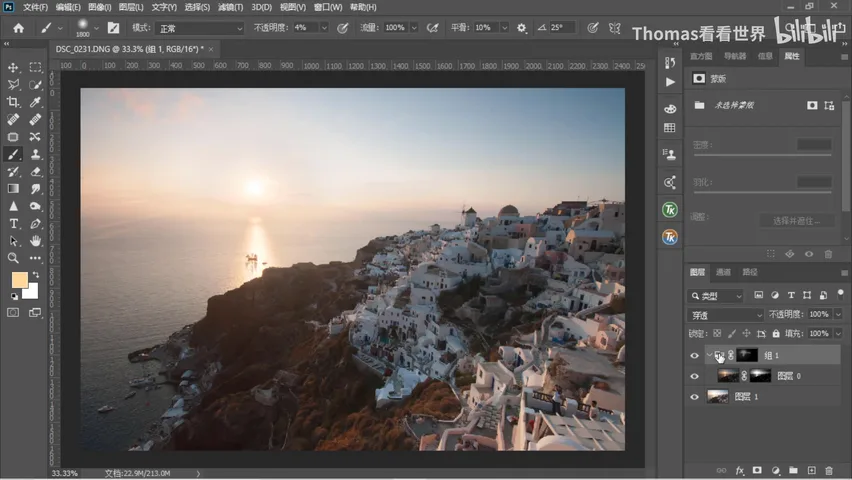Open layer 填充 fill dropdown

point(838,333)
